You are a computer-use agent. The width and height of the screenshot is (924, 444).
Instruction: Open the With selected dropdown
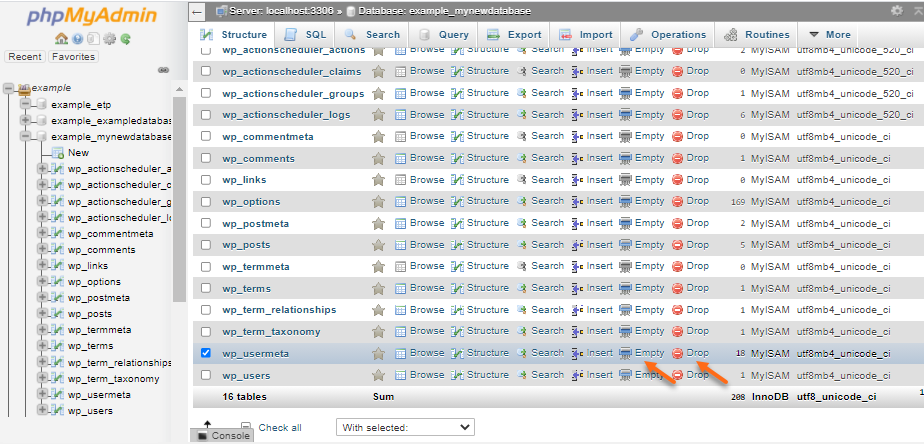coord(405,427)
